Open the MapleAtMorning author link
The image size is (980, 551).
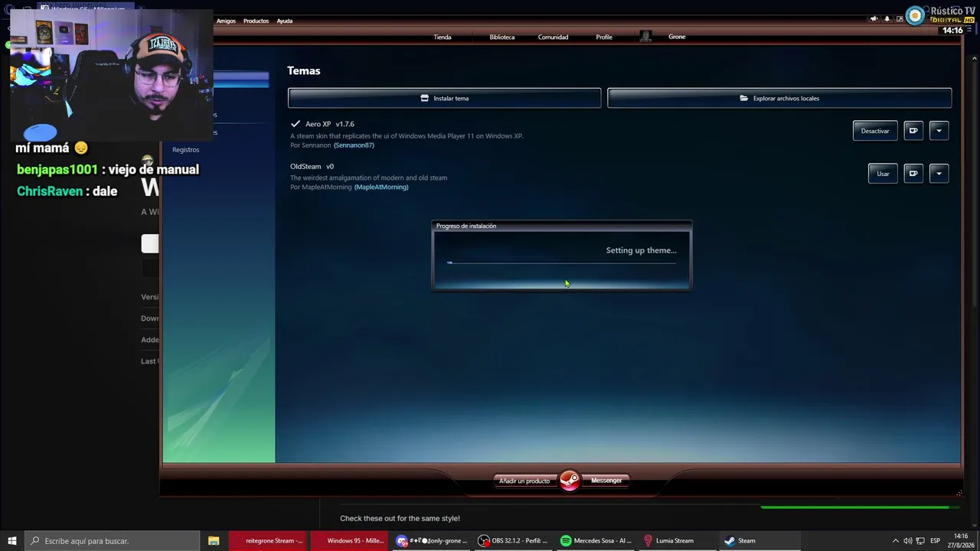click(x=381, y=187)
